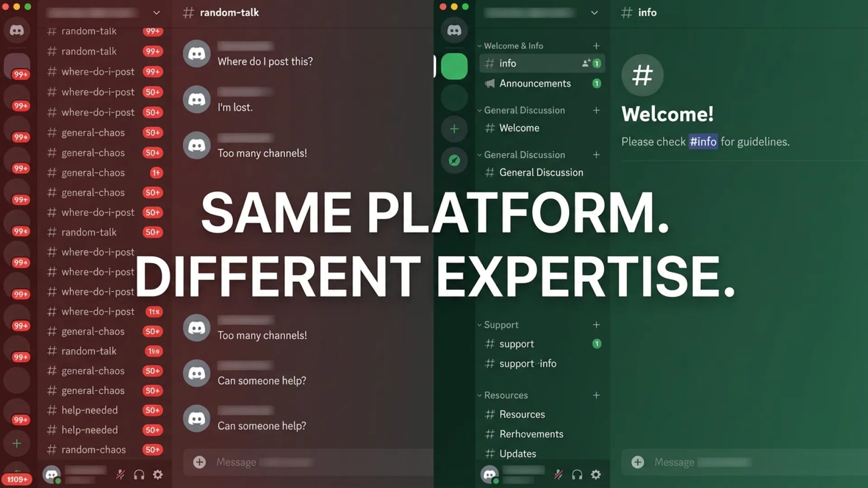Open the support channel with unread badge
Viewport: 868px width, 488px height.
pos(516,344)
